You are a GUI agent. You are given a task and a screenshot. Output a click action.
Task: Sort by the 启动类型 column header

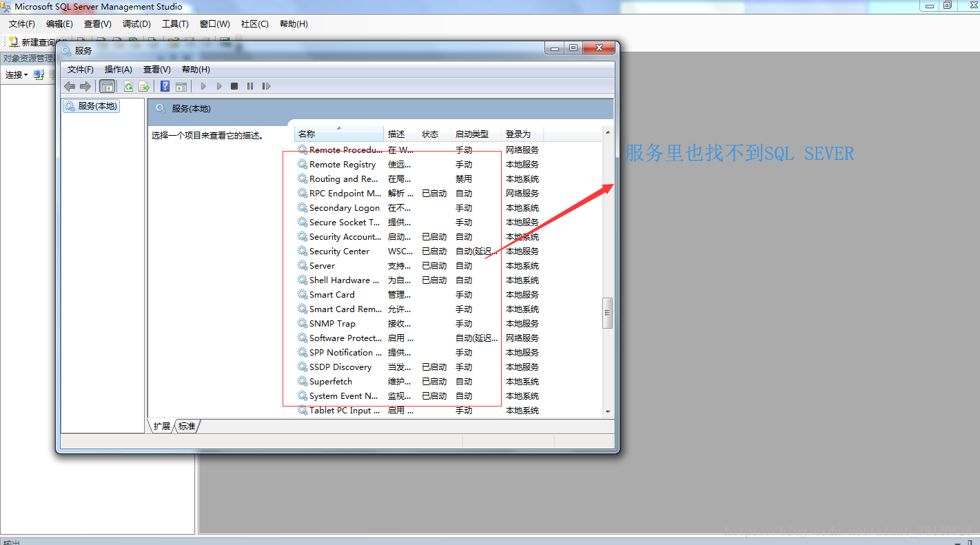pyautogui.click(x=476, y=134)
